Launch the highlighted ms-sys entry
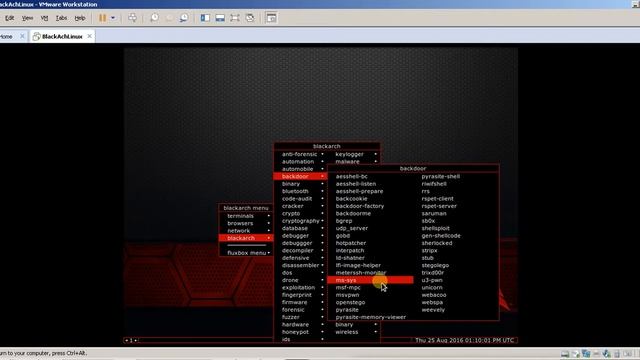The width and height of the screenshot is (640, 360). (370, 280)
